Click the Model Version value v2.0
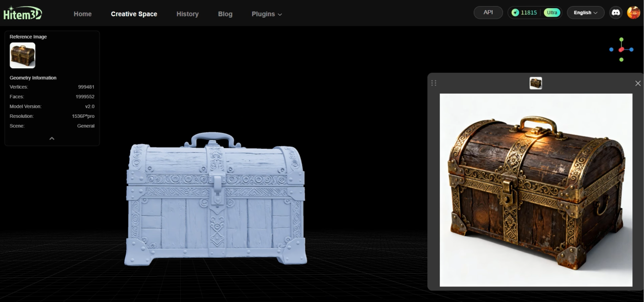The image size is (644, 302). tap(90, 106)
